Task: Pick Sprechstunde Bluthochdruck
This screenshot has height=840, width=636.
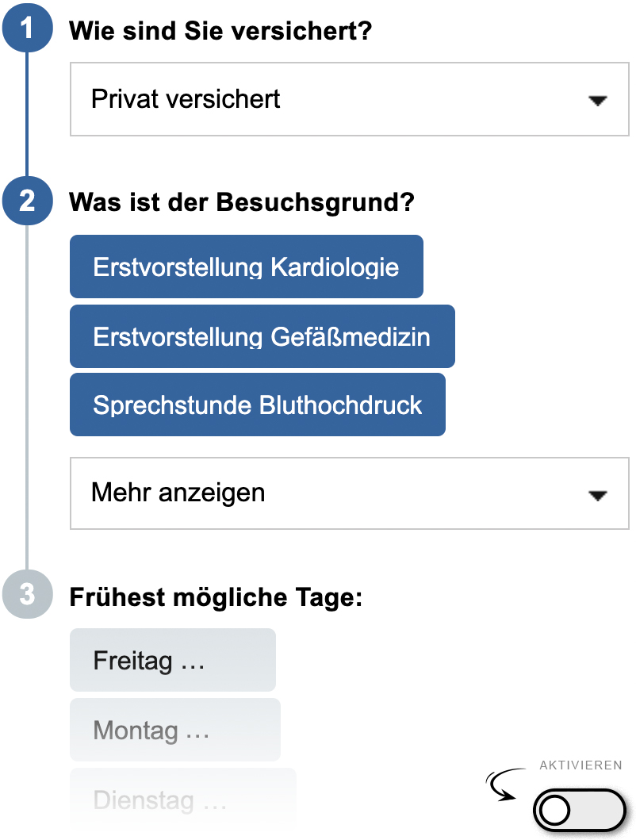Action: [257, 405]
